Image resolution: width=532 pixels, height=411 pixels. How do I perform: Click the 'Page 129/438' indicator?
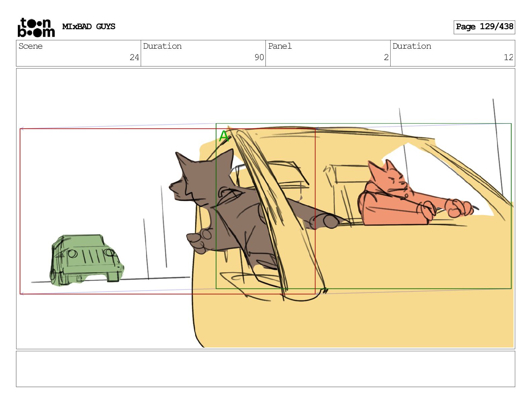(x=484, y=27)
